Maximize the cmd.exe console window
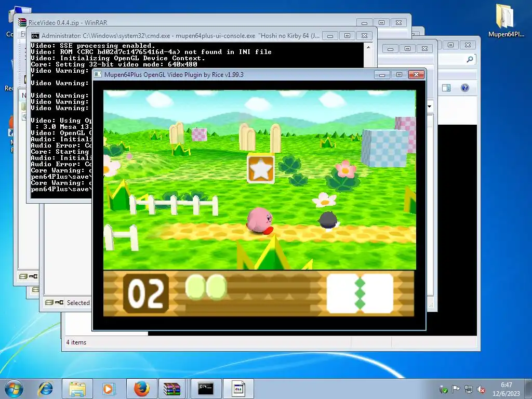Screen dimensions: 532x399 (347, 36)
